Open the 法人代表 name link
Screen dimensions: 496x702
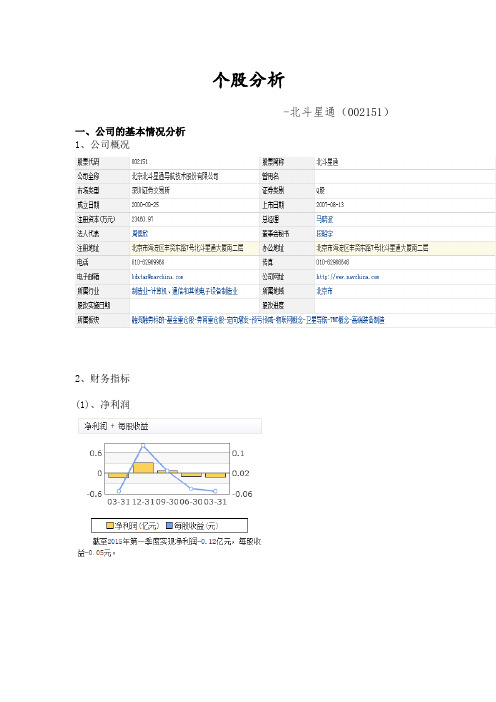[140, 234]
